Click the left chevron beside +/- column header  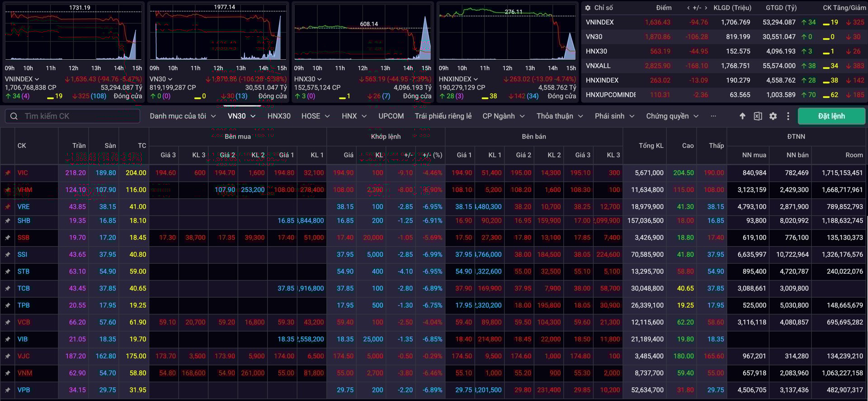coord(689,8)
